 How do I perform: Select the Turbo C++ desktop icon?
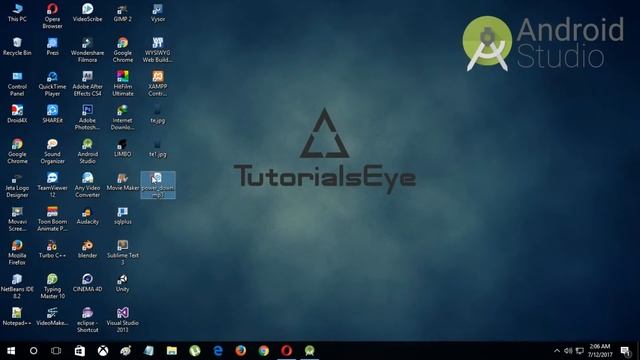pyautogui.click(x=52, y=249)
